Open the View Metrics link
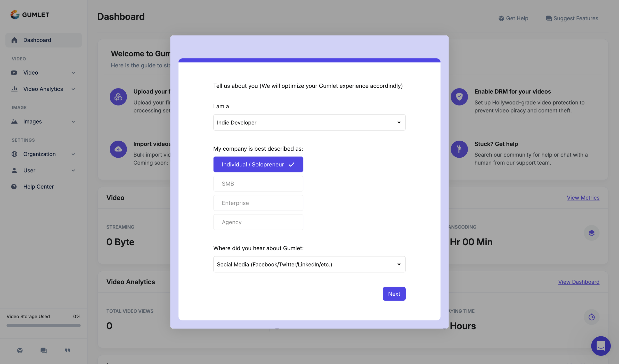The width and height of the screenshot is (619, 364). [583, 198]
